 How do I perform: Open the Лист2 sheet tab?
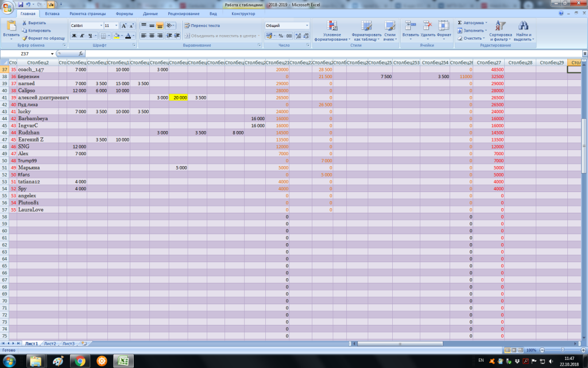tap(50, 343)
